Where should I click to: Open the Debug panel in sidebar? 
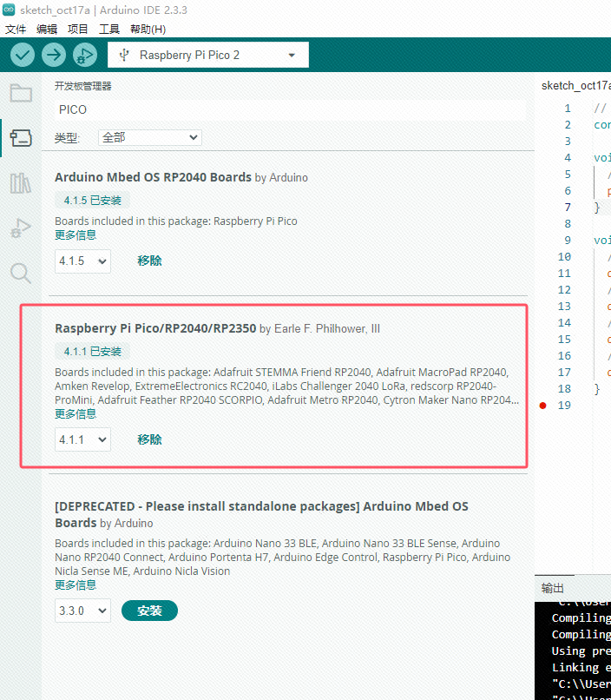click(x=21, y=228)
